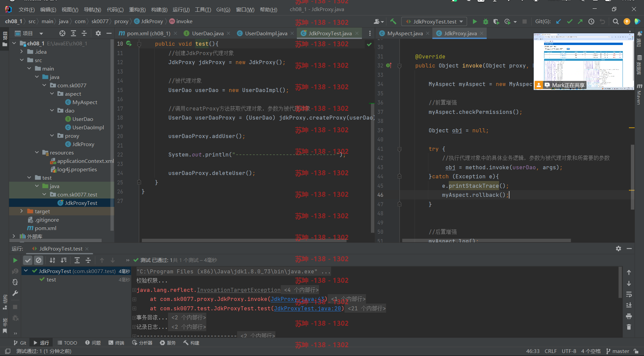Open JdkProxy.java:43 stack trace link

[297, 299]
